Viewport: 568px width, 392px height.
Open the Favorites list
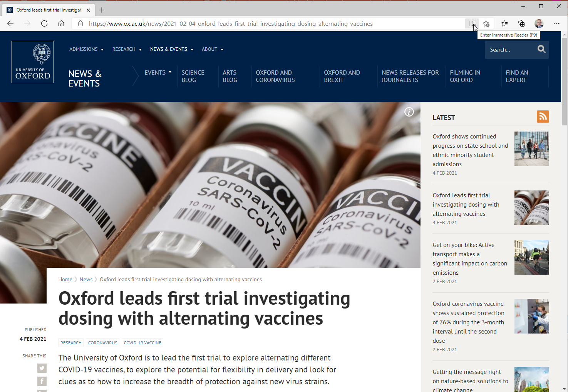504,23
